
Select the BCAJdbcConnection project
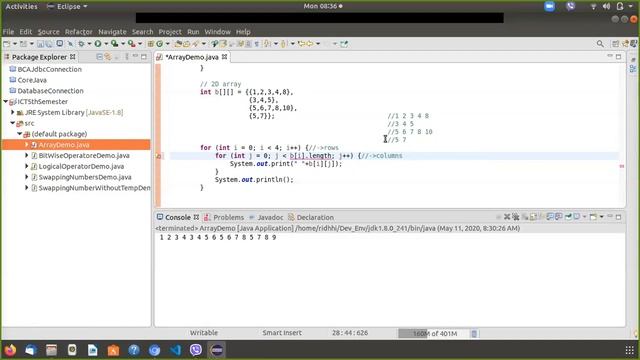coord(49,69)
